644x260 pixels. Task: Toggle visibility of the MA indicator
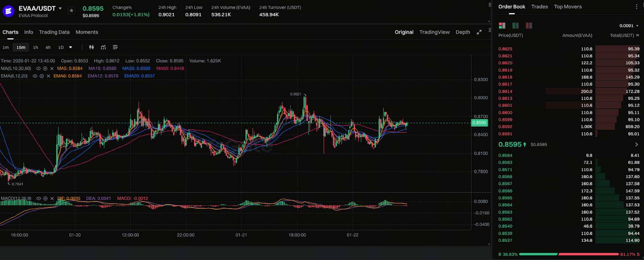tap(38, 69)
